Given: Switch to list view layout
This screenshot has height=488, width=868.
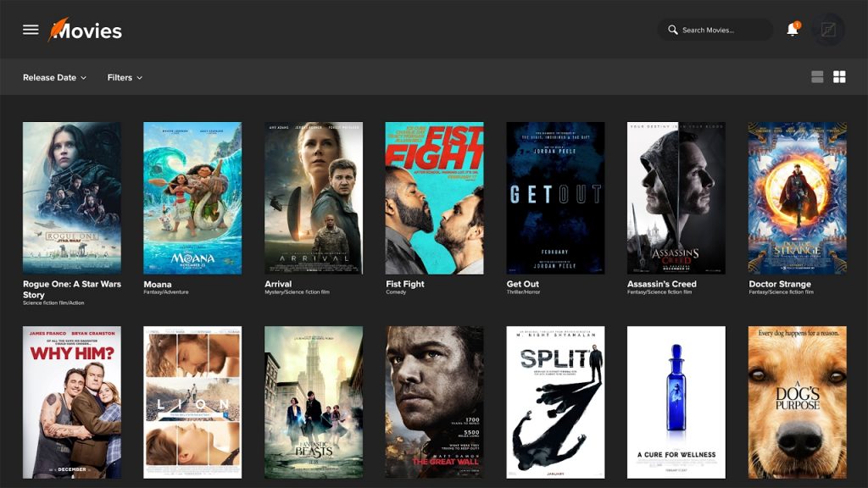Looking at the screenshot, I should [x=817, y=77].
